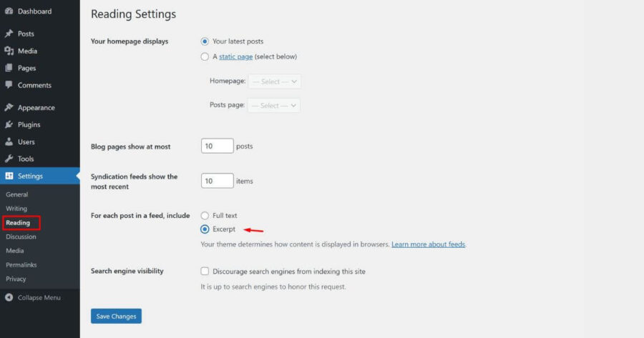Select 'A static page' radio option

(x=205, y=56)
